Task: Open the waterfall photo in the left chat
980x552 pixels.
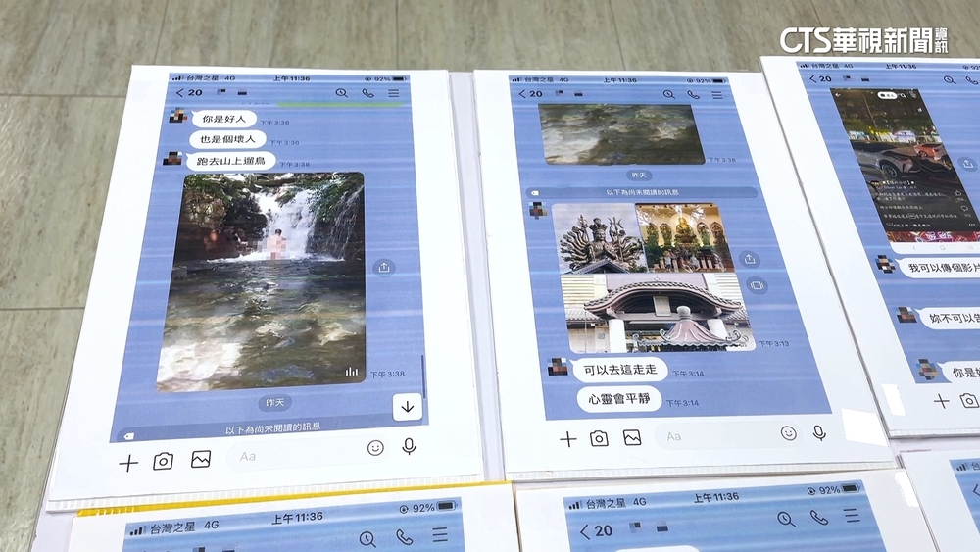Action: pyautogui.click(x=263, y=279)
